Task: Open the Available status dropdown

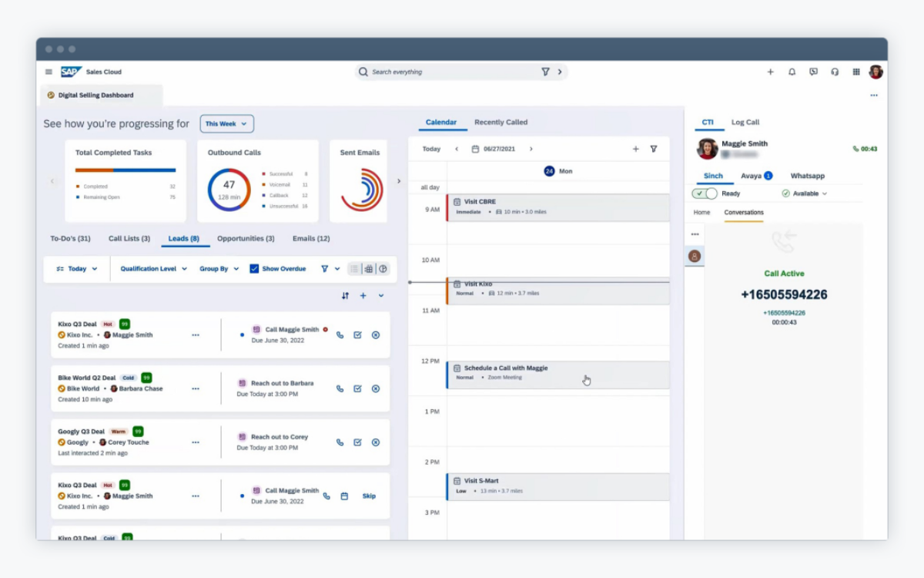Action: tap(805, 193)
